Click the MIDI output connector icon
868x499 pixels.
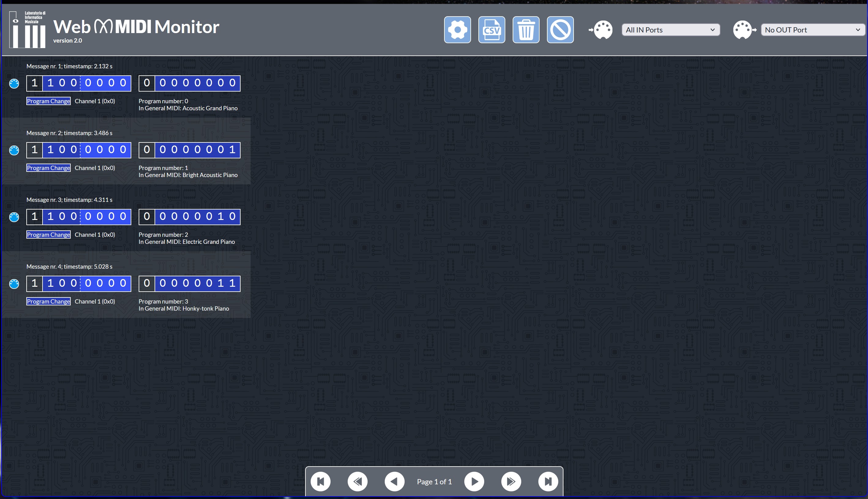(744, 30)
